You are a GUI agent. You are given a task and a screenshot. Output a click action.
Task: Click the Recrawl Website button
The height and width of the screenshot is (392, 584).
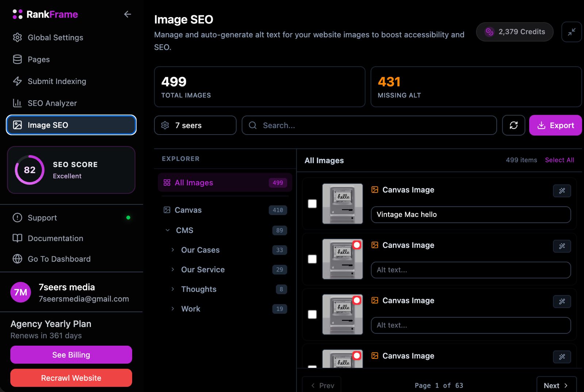click(71, 378)
